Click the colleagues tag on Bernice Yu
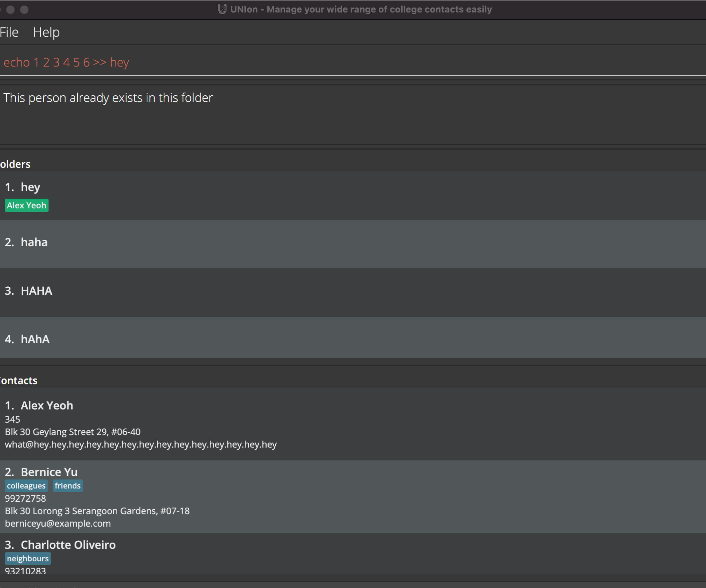This screenshot has width=706, height=588. pyautogui.click(x=26, y=486)
